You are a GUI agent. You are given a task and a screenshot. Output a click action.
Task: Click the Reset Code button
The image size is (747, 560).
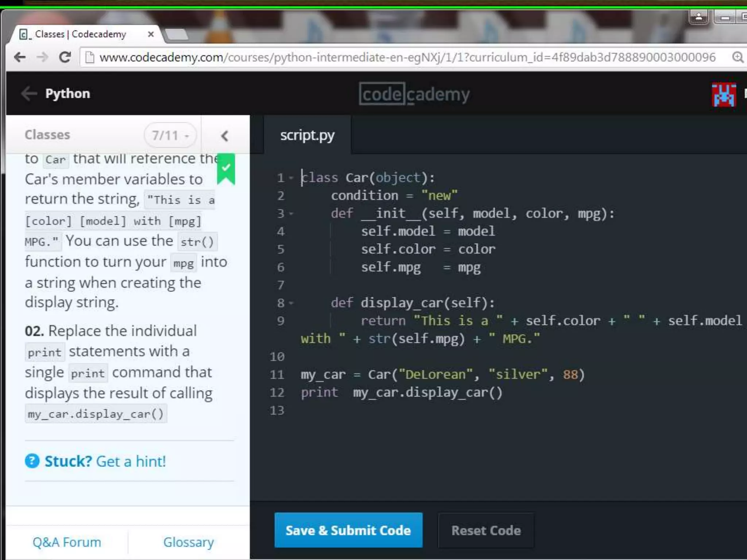tap(486, 530)
